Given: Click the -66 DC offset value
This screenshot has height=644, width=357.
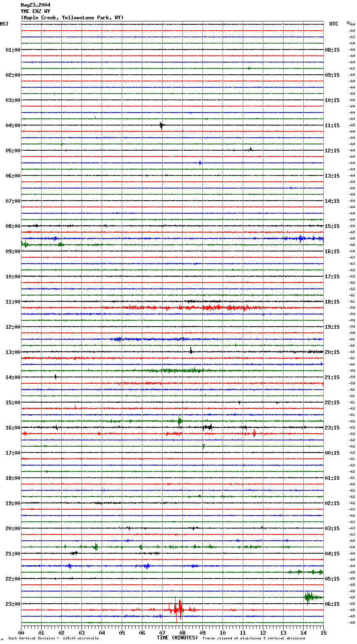Looking at the screenshot, I should click(352, 245).
